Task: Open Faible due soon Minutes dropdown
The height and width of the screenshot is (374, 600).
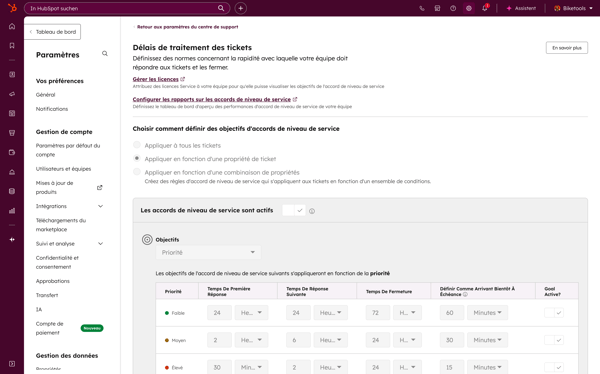Action: (488, 313)
